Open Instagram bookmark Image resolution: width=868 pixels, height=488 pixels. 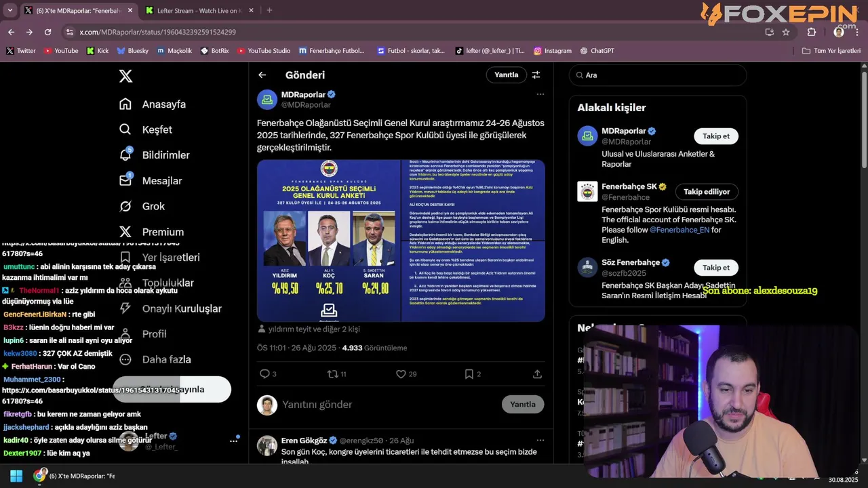pyautogui.click(x=552, y=51)
